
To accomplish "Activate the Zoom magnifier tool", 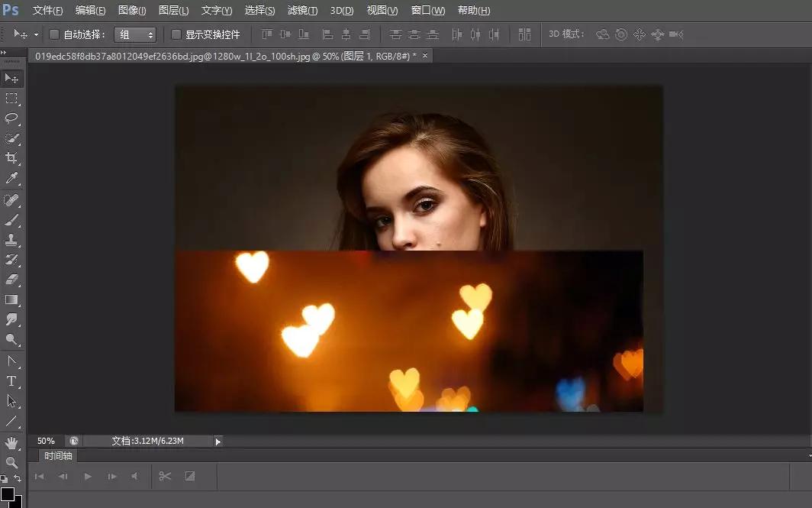I will tap(11, 462).
